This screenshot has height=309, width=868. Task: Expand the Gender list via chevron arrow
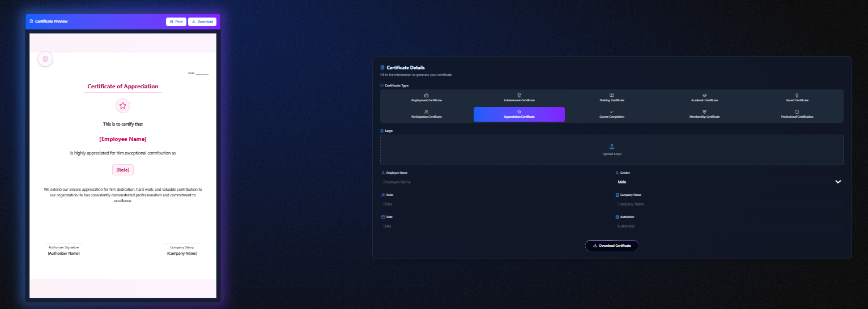[x=838, y=182]
